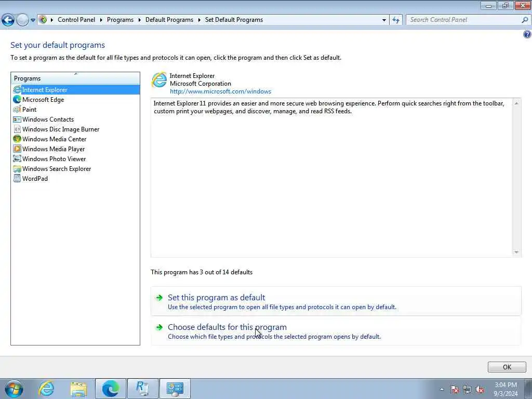
Task: Click description scrollbar down arrow
Action: click(x=516, y=252)
